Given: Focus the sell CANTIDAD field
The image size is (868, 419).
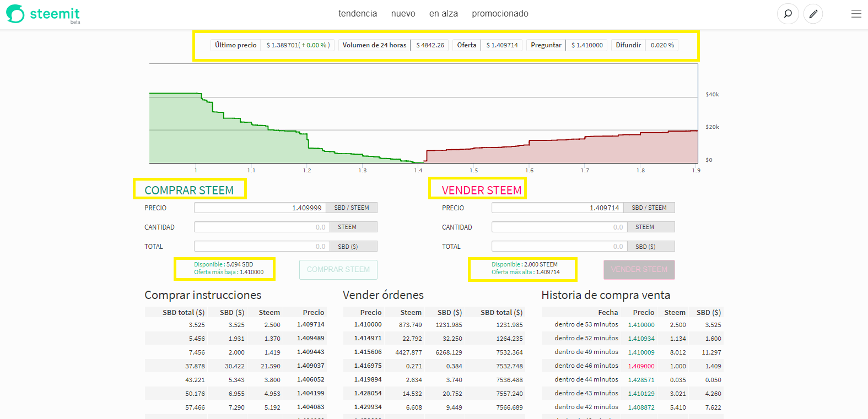Looking at the screenshot, I should coord(559,227).
